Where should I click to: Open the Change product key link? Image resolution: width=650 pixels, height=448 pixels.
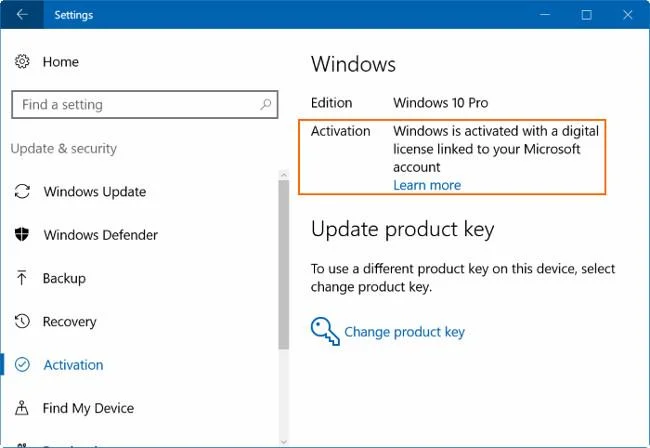[x=405, y=332]
